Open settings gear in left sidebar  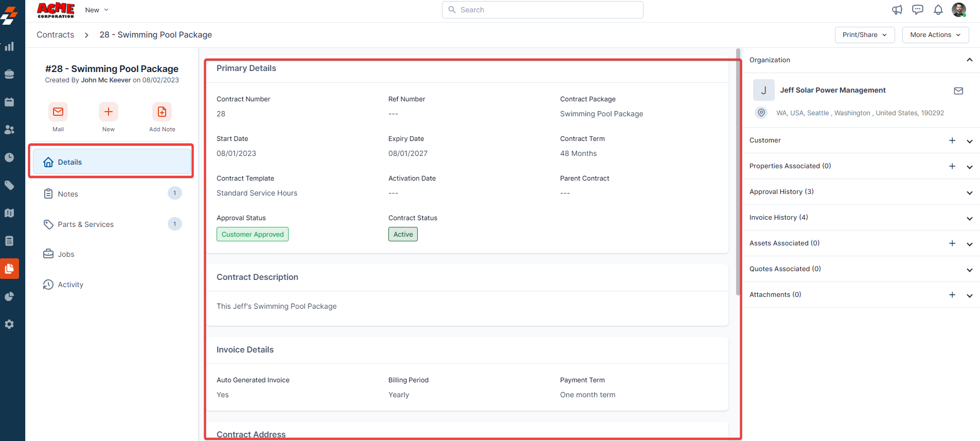9,324
